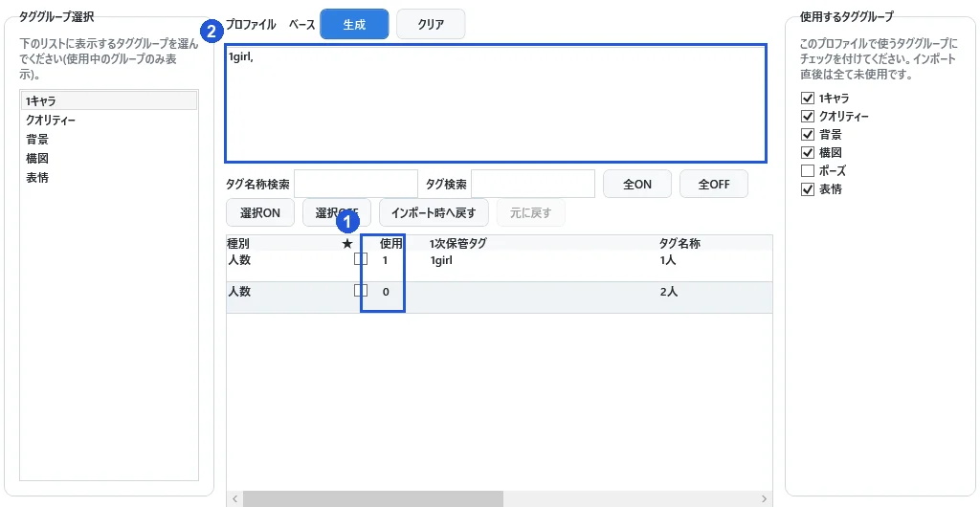Image resolution: width=980 pixels, height=507 pixels.
Task: Enable the ポーズ tag group checkbox
Action: pyautogui.click(x=808, y=170)
